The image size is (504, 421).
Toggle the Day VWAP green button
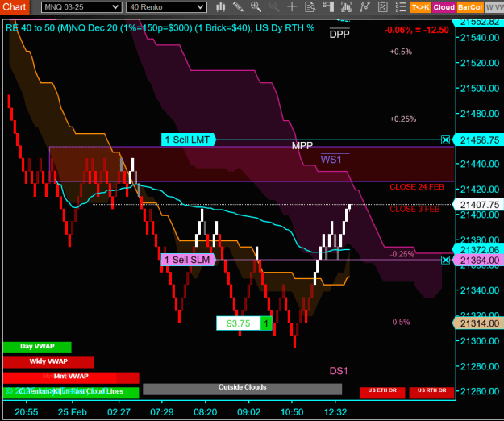pos(37,347)
